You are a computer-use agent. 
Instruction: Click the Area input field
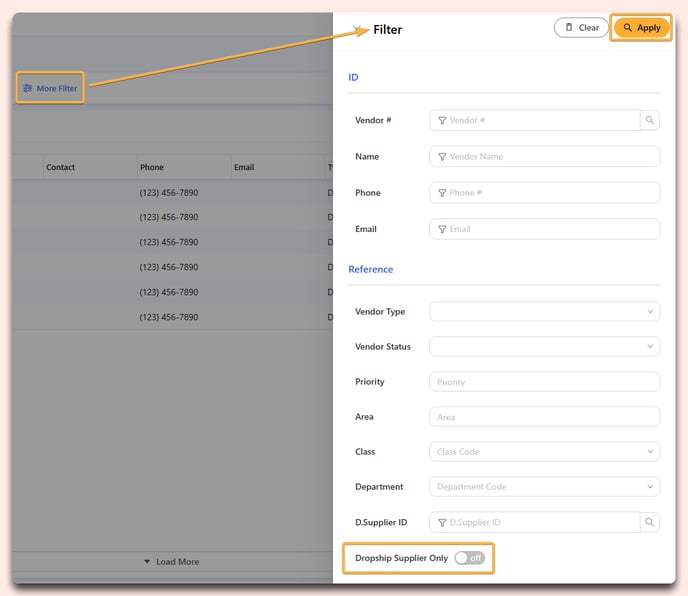pyautogui.click(x=544, y=417)
